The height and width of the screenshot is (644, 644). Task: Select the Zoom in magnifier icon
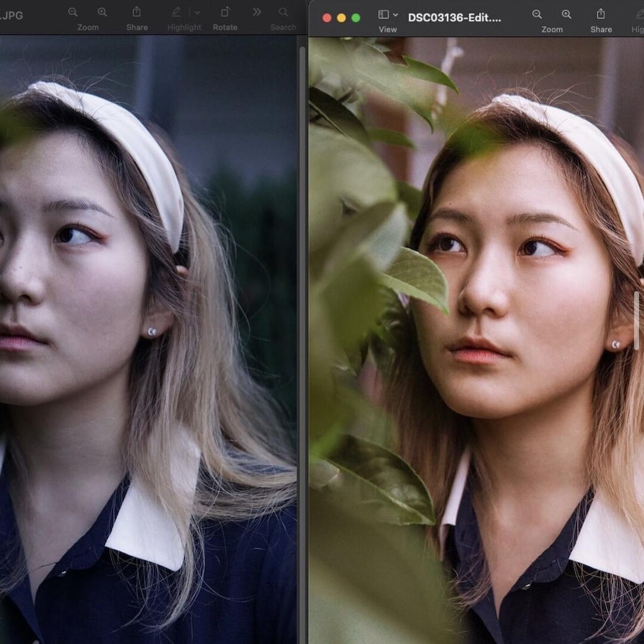point(103,11)
